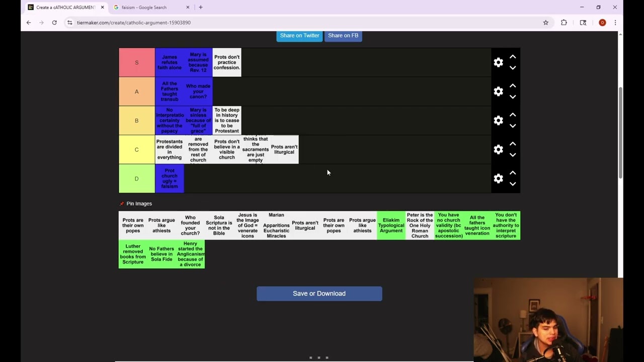The height and width of the screenshot is (362, 644).
Task: Move the D tier row down with its arrow
Action: tap(513, 184)
